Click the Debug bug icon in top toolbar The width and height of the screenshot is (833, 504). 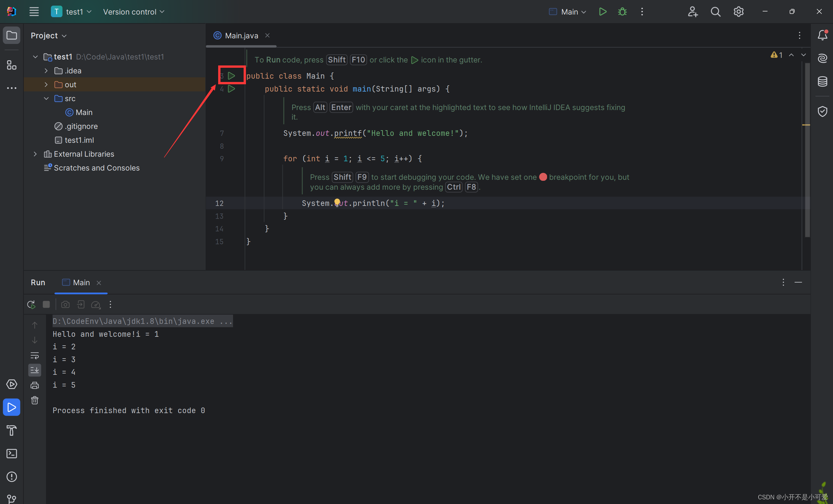(622, 12)
